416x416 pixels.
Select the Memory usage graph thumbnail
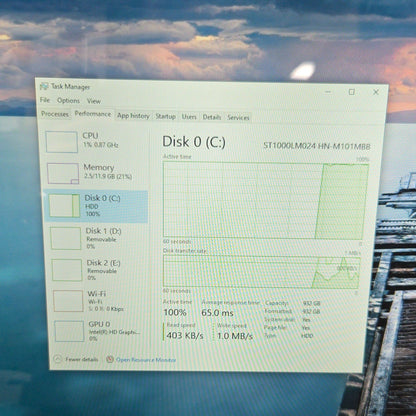pos(63,173)
